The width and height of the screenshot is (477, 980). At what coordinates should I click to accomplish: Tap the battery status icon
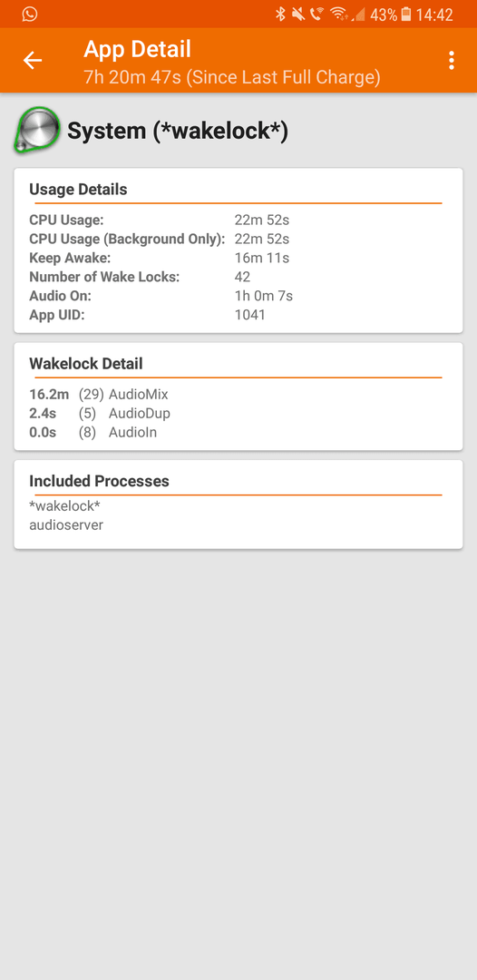[x=406, y=15]
